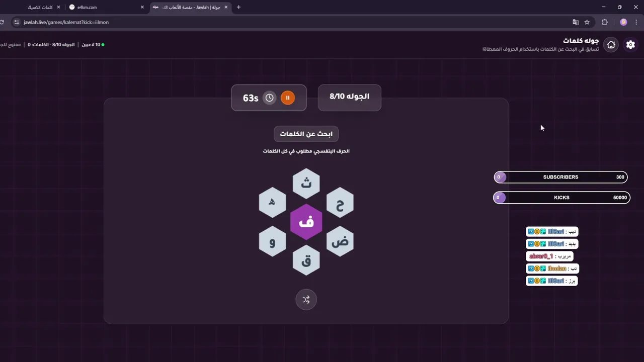Select the Jawlah browser tab
This screenshot has width=644, height=362.
click(x=190, y=7)
